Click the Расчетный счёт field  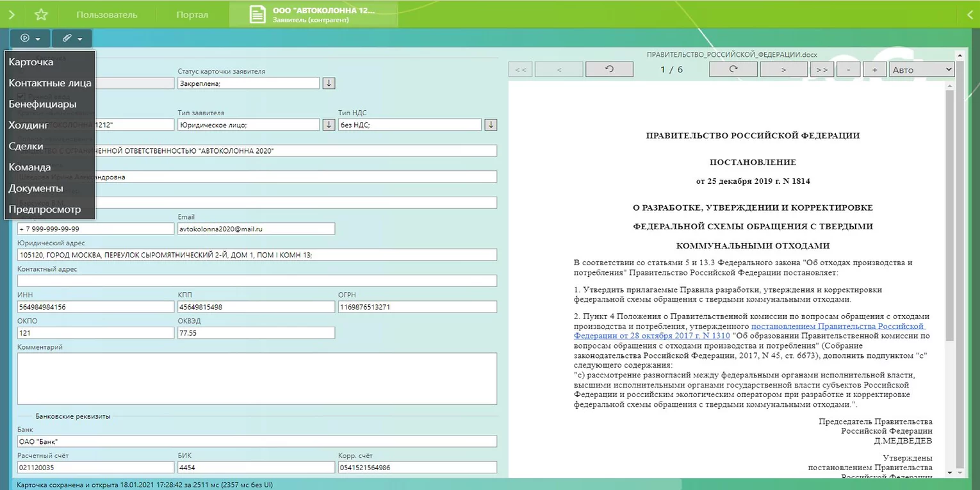[x=95, y=468]
